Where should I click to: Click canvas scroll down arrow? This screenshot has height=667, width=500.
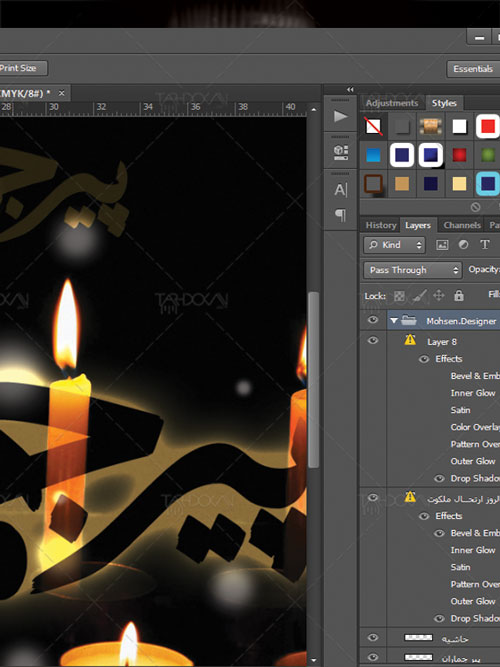coord(314,661)
